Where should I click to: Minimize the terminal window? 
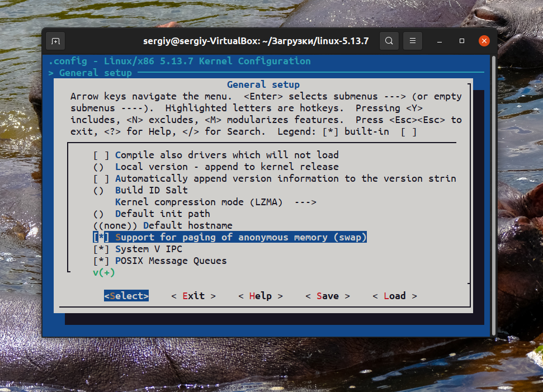tap(440, 41)
